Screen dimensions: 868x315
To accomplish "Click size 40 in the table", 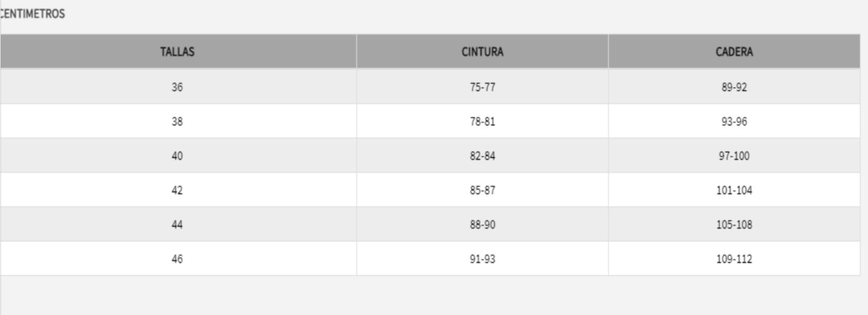I will pos(177,156).
